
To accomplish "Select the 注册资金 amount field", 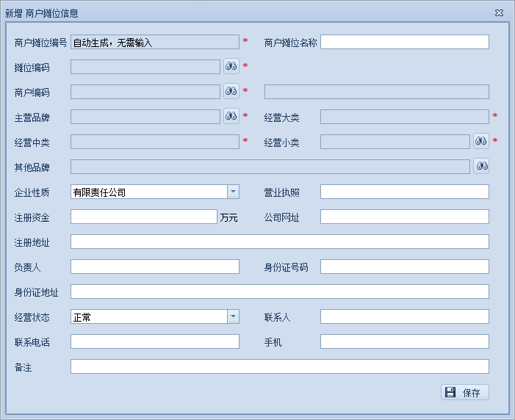I will (x=144, y=217).
